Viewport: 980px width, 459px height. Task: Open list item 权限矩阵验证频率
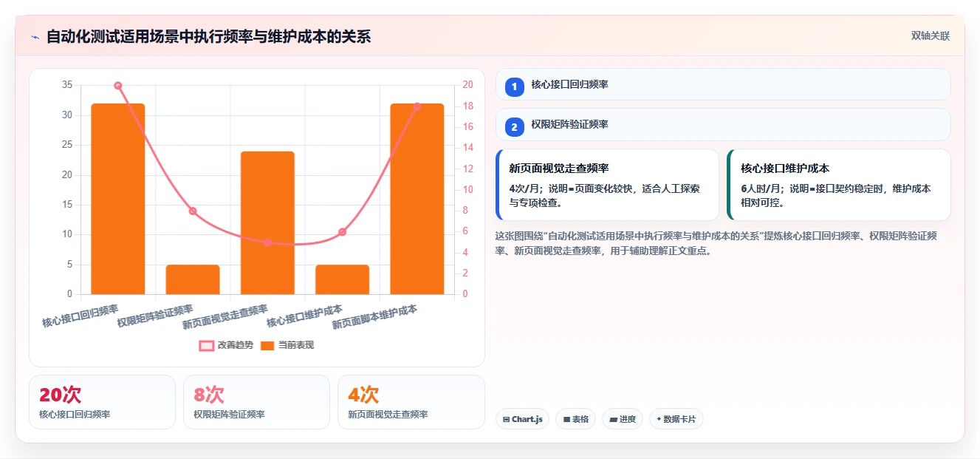(x=723, y=124)
